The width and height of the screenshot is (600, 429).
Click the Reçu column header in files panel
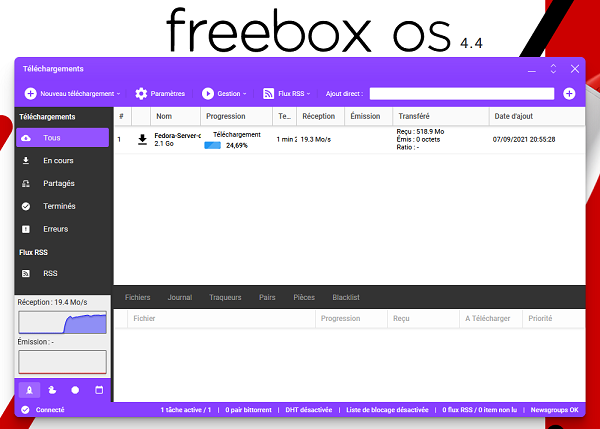(423, 318)
